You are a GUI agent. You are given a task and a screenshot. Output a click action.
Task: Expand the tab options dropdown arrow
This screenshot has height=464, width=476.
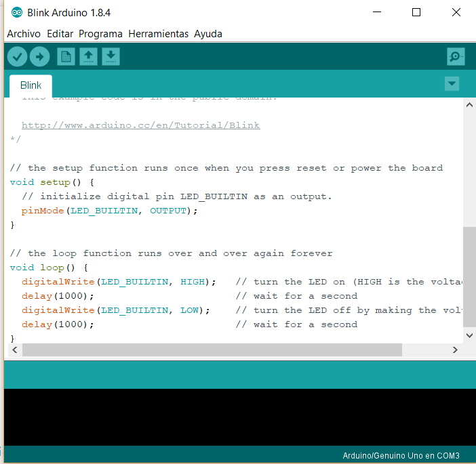tap(452, 84)
